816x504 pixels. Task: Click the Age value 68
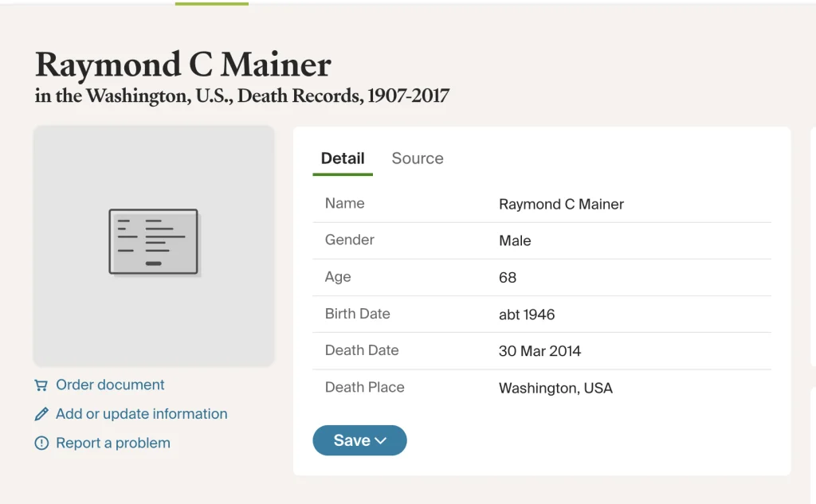508,278
